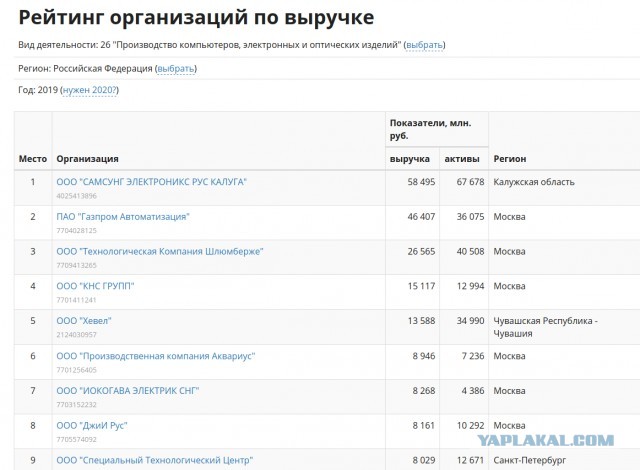
Task: Click the 'выручка' column header
Action: pos(409,159)
